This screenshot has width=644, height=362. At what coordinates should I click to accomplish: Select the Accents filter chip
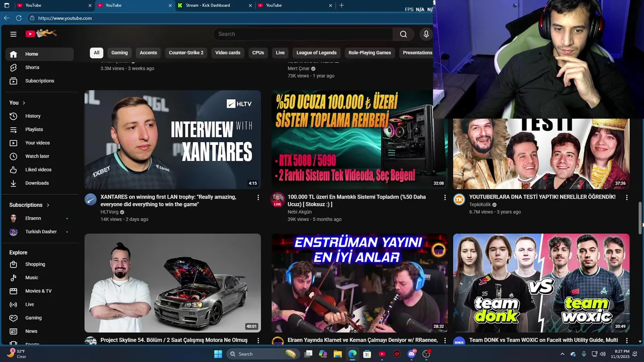click(x=148, y=53)
